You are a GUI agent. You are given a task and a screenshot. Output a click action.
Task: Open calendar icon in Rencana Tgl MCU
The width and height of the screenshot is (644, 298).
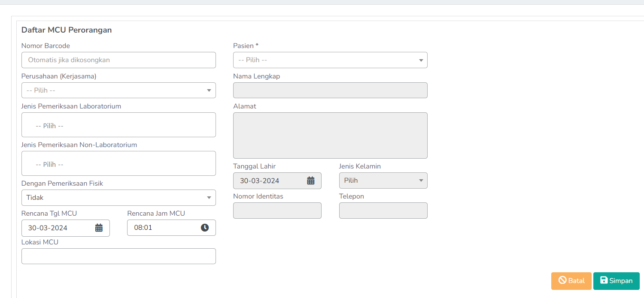pyautogui.click(x=99, y=228)
